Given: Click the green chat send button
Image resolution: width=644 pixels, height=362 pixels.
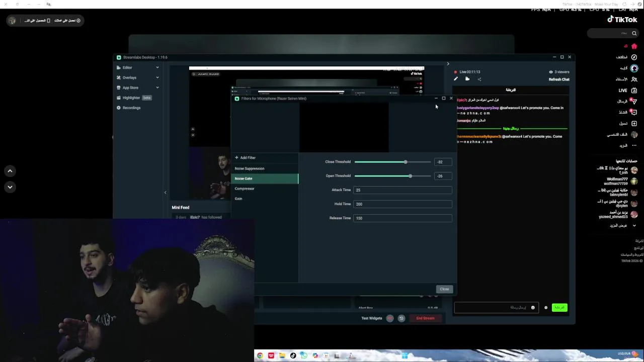Looking at the screenshot, I should click(559, 308).
